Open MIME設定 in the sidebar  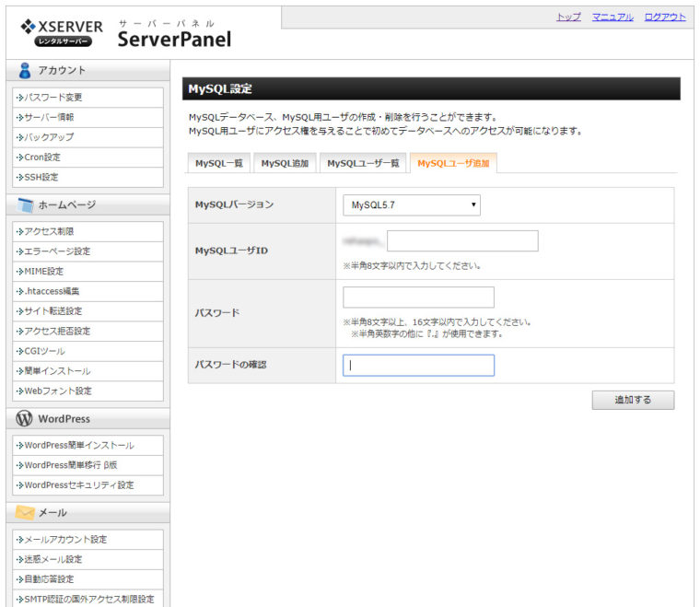tap(87, 272)
